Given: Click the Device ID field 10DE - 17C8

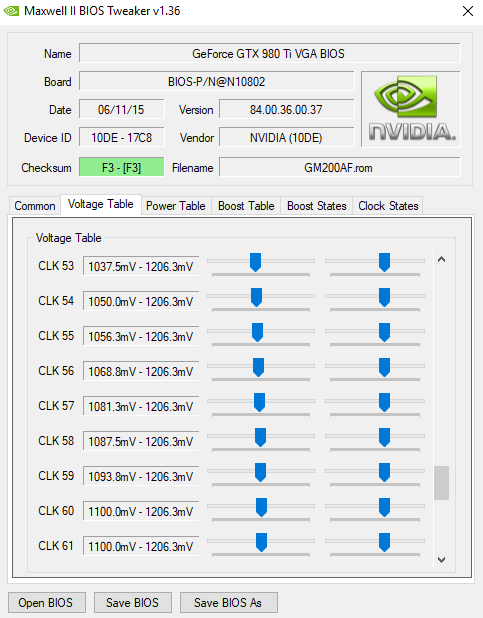Looking at the screenshot, I should click(121, 138).
